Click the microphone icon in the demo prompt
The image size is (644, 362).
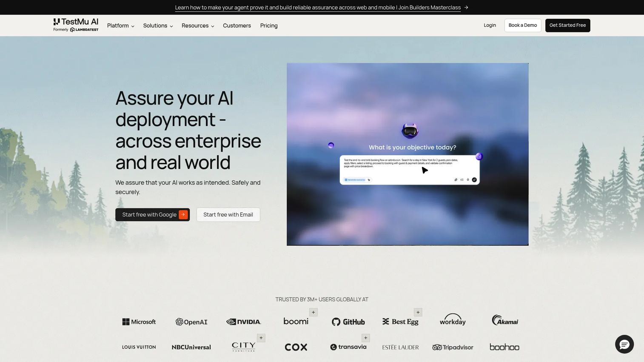point(468,180)
